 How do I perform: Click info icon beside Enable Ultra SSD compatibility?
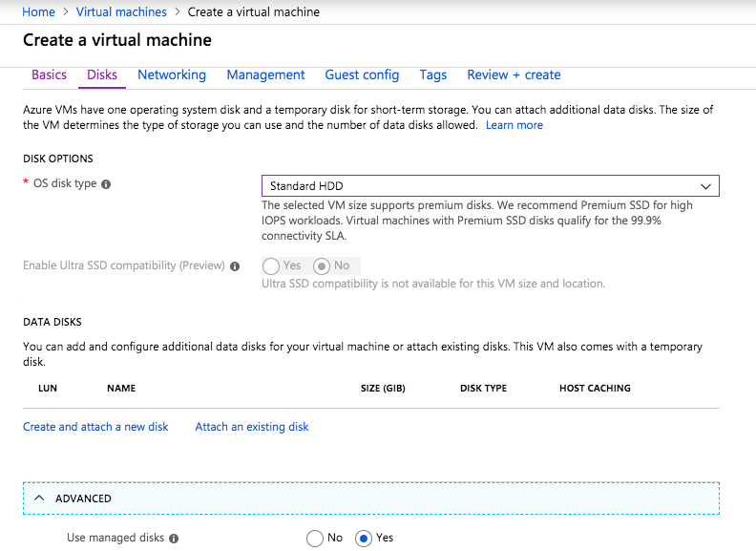pyautogui.click(x=235, y=266)
